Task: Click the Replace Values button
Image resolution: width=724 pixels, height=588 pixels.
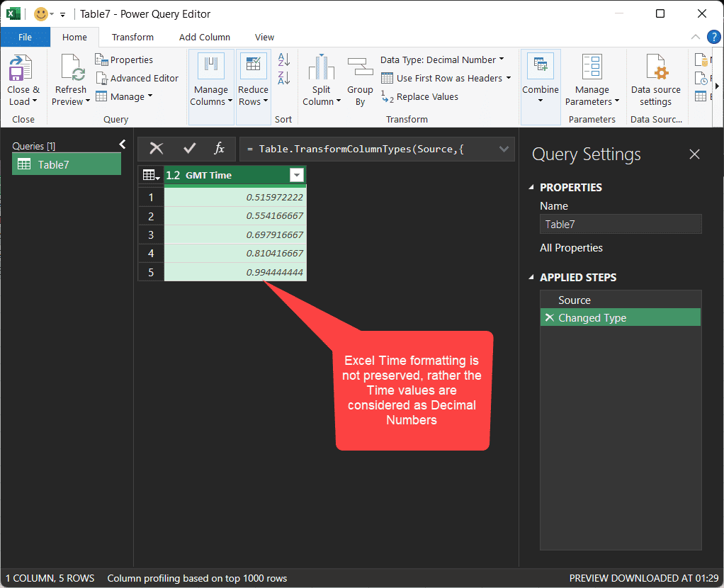Action: 419,97
